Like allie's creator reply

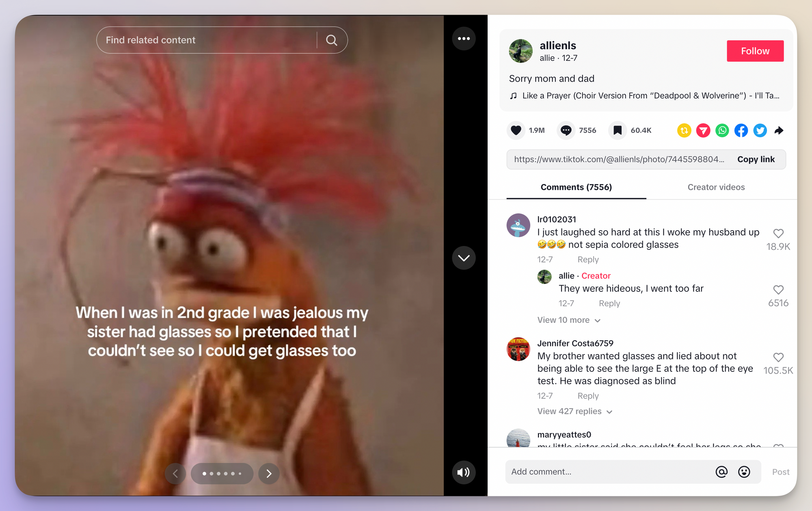tap(778, 290)
